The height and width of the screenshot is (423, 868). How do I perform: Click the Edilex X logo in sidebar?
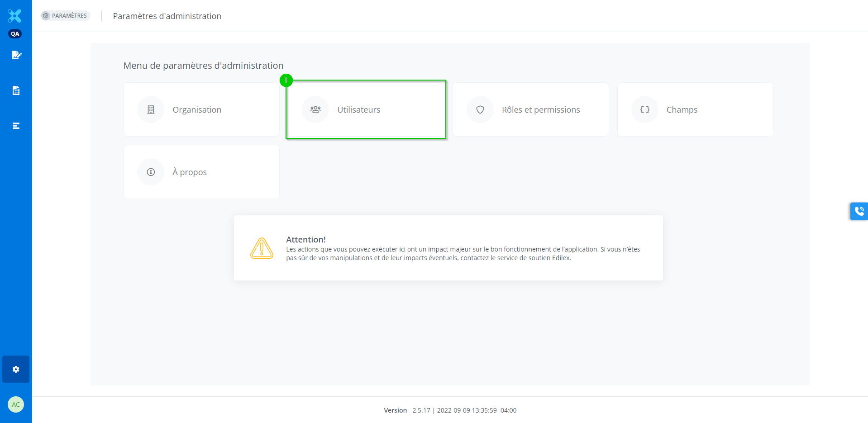[x=15, y=16]
